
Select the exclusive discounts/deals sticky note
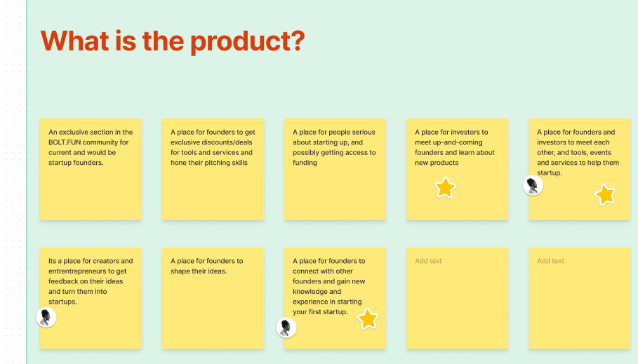(213, 169)
